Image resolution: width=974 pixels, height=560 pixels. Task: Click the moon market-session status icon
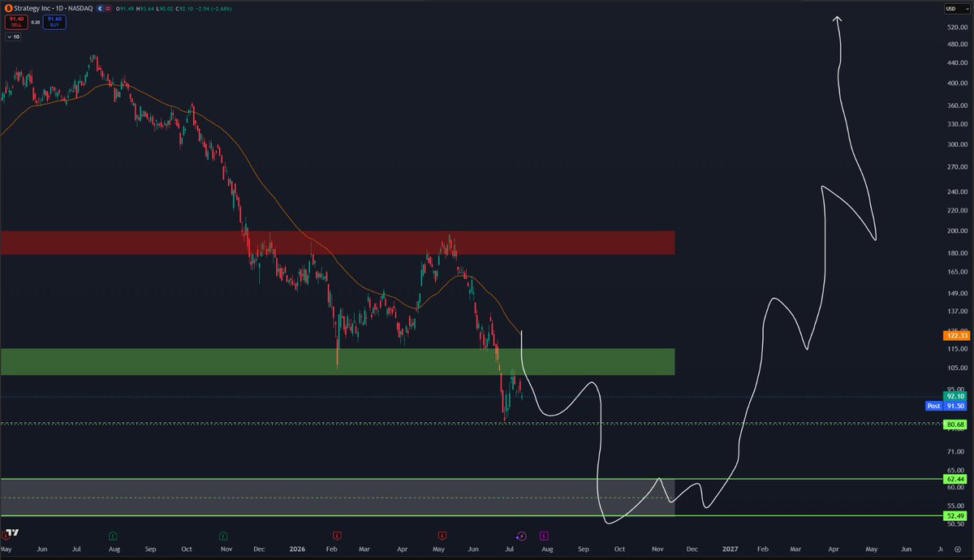coord(100,8)
